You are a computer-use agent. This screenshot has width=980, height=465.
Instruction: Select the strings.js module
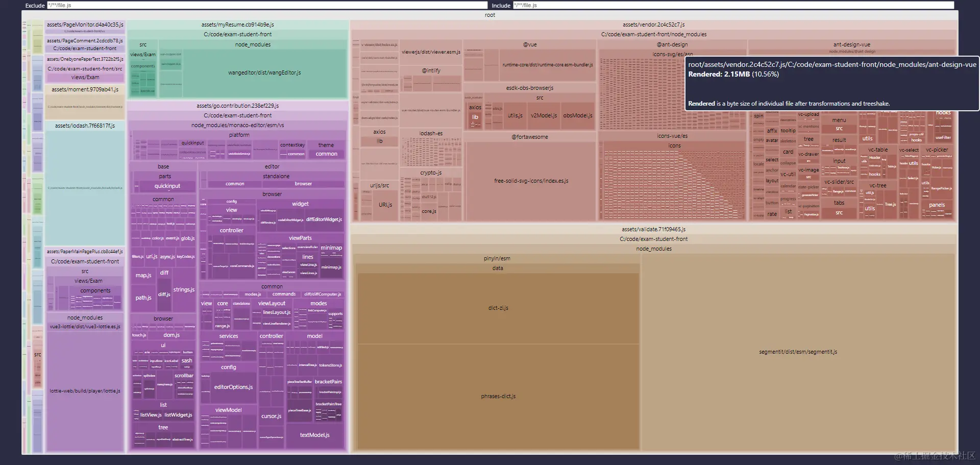pyautogui.click(x=184, y=289)
